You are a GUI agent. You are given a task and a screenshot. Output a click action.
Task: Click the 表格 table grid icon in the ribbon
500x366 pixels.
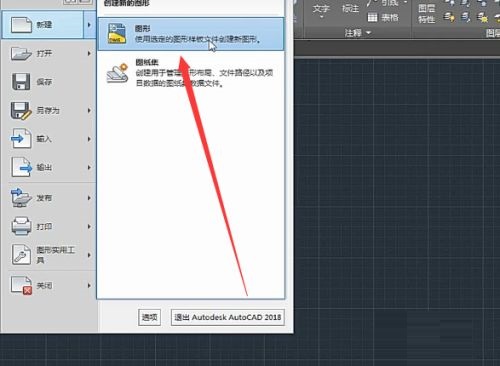pos(372,17)
